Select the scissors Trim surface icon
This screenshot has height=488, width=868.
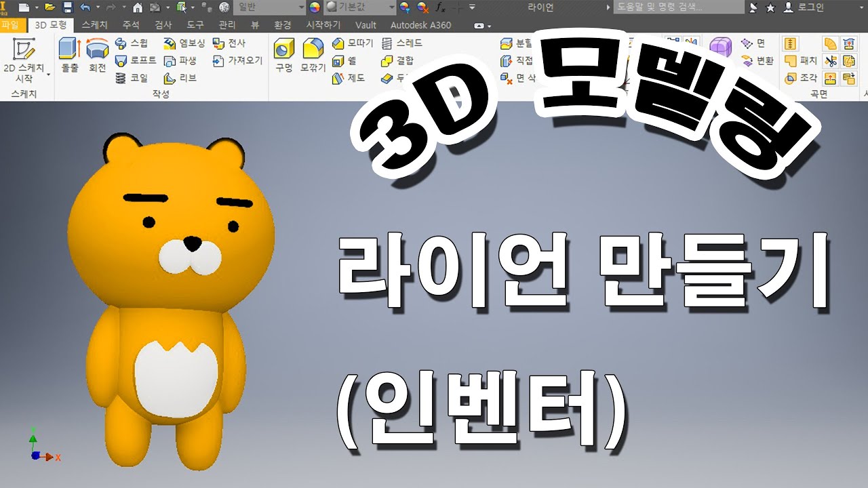[x=830, y=60]
